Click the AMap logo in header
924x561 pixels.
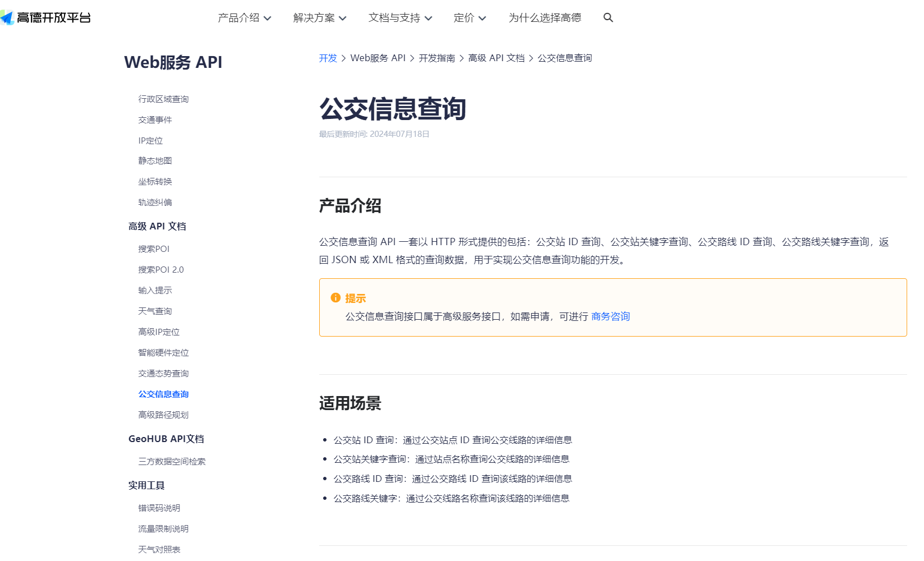tap(45, 18)
